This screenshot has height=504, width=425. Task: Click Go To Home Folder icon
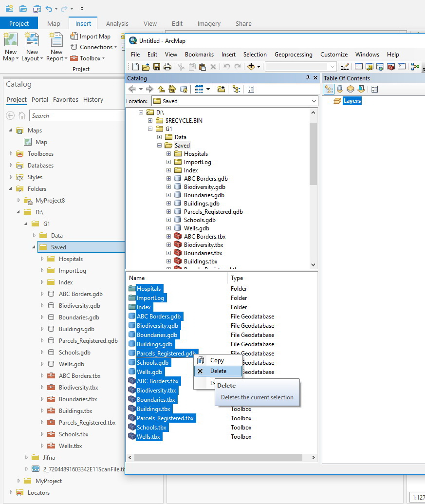[x=172, y=89]
